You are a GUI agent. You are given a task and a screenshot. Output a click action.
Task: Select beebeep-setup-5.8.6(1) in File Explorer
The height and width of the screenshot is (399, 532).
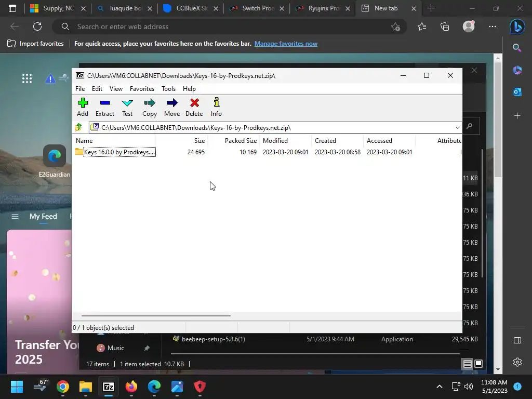click(213, 339)
